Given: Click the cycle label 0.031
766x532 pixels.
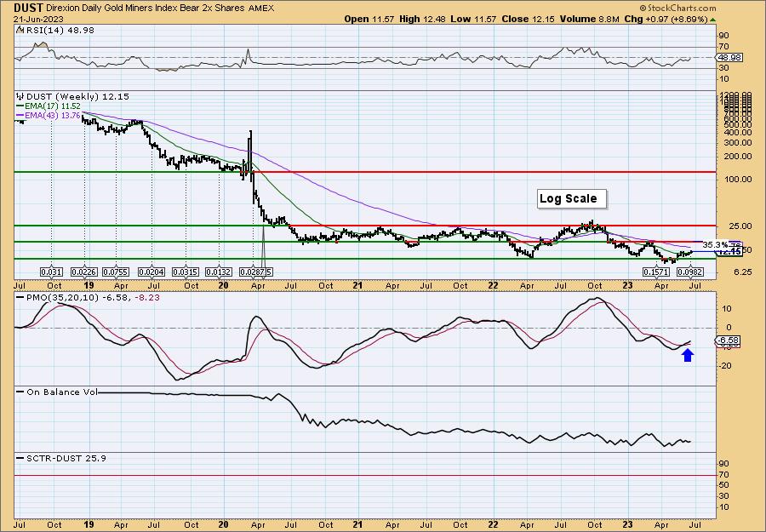Looking at the screenshot, I should click(x=51, y=272).
